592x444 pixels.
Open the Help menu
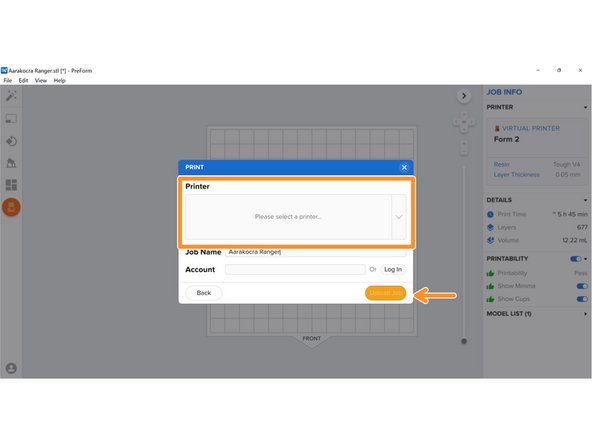(x=60, y=80)
